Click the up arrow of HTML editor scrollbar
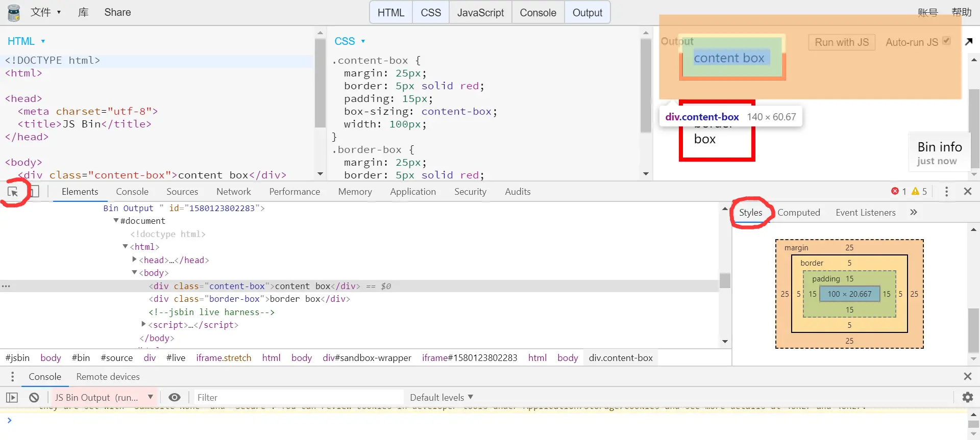980x440 pixels. (320, 33)
